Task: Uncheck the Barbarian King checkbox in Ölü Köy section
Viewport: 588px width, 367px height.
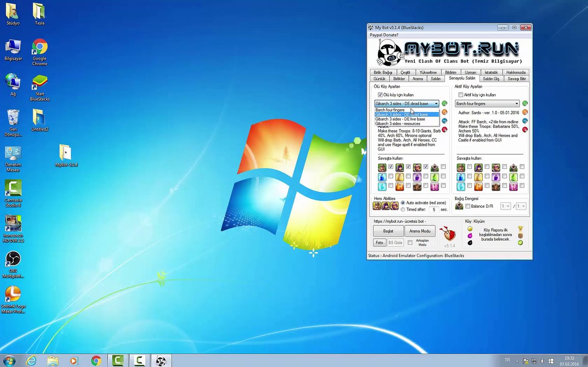Action: [x=391, y=167]
